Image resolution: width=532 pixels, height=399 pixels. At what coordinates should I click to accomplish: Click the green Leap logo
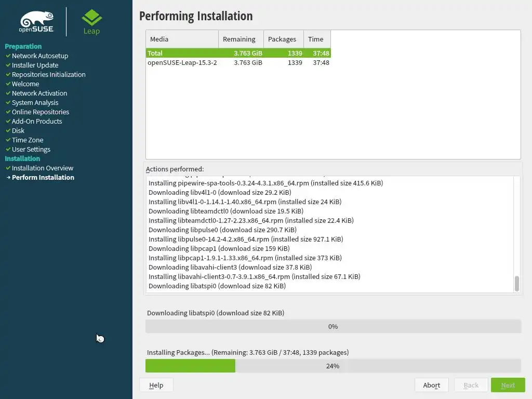coord(91,22)
